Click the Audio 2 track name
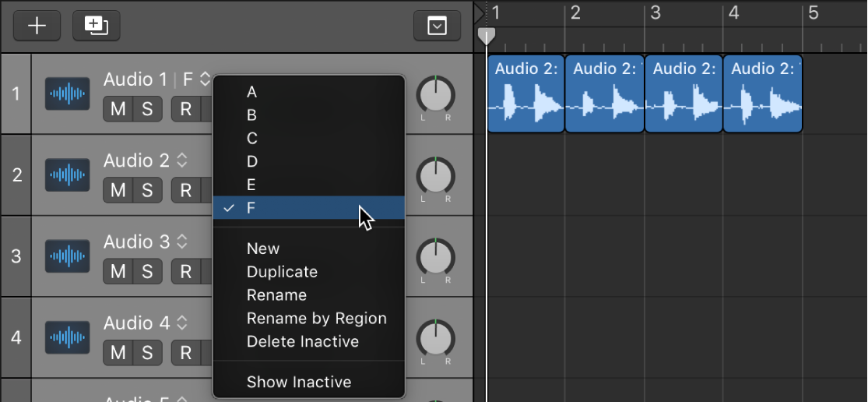 (137, 160)
